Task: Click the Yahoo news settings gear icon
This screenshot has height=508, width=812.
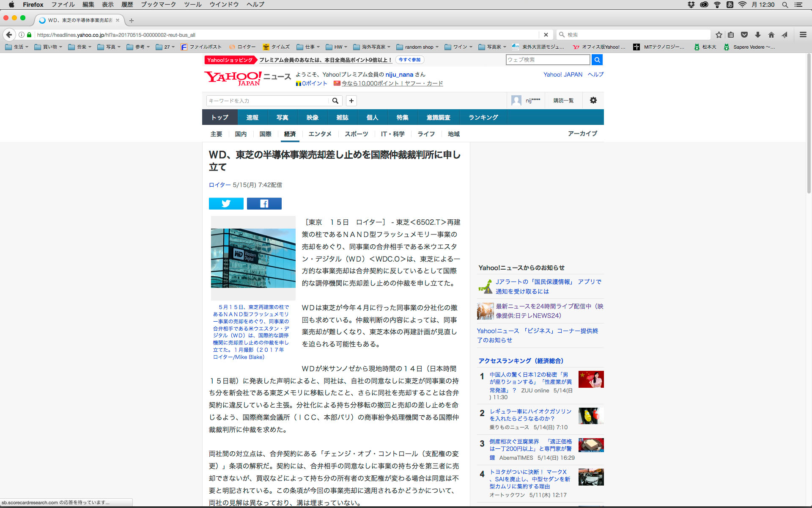Action: pyautogui.click(x=593, y=100)
